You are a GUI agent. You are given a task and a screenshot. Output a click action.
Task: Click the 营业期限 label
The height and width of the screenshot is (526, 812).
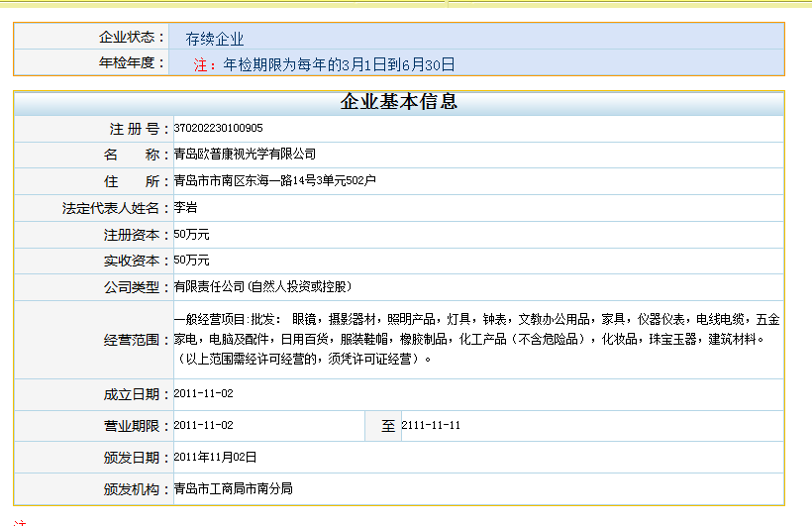click(x=137, y=427)
